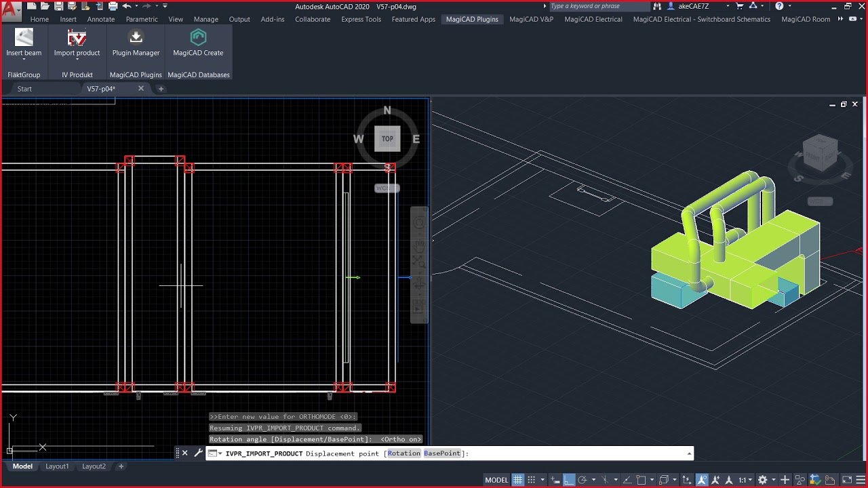Viewport: 868px width, 488px height.
Task: Click the Save icon in quick access toolbar
Action: 59,6
